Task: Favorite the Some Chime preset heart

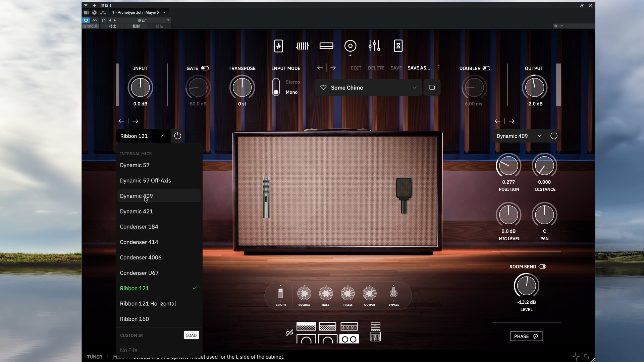Action: pyautogui.click(x=323, y=87)
